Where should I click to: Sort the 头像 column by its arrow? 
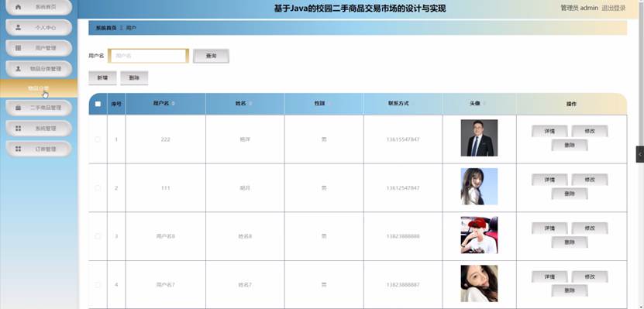[484, 104]
